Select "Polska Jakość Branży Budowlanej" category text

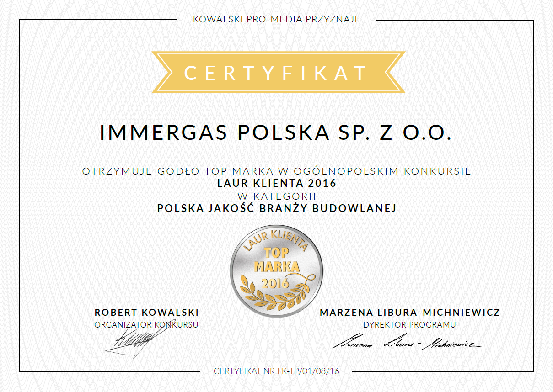tap(276, 208)
